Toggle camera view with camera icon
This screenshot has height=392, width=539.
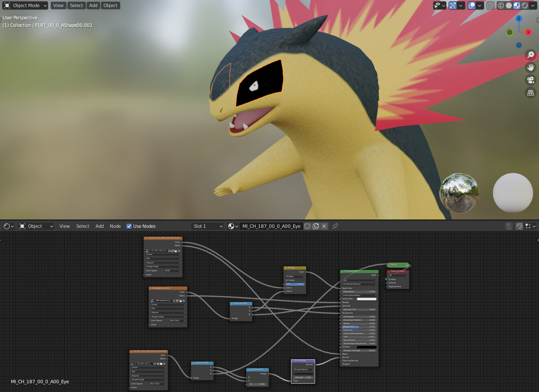point(531,80)
